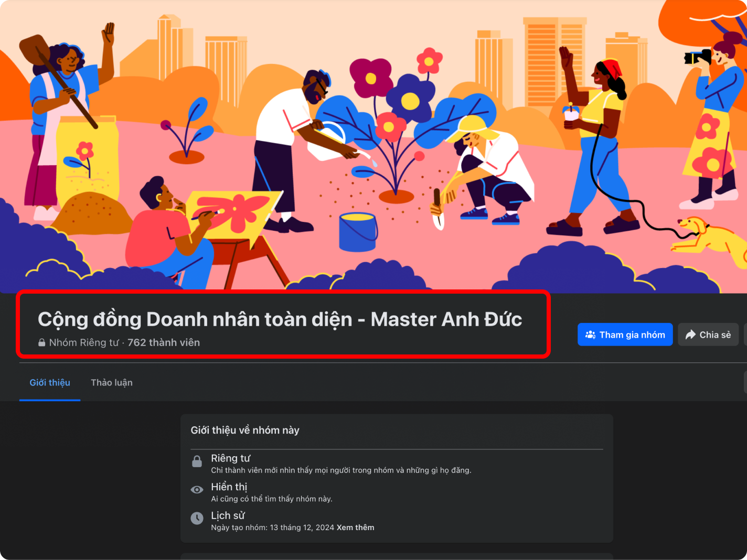747x560 pixels.
Task: Click the Chia sẻ button
Action: pos(708,335)
